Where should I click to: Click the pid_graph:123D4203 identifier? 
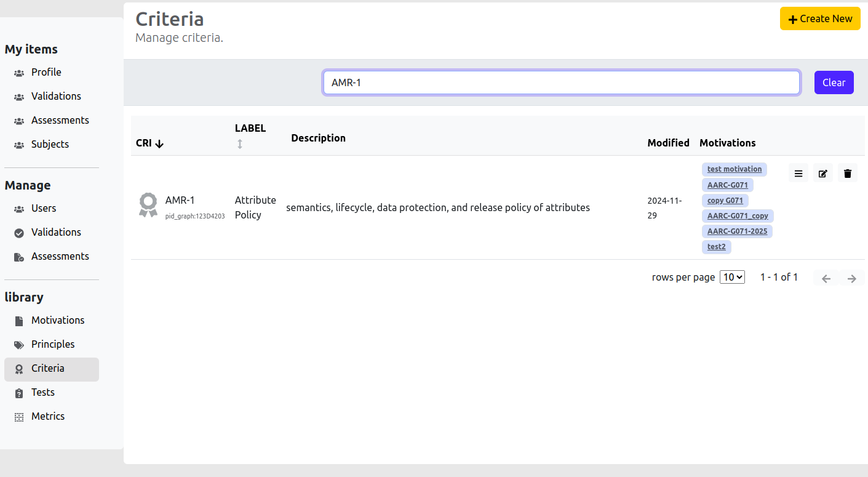[x=195, y=216]
